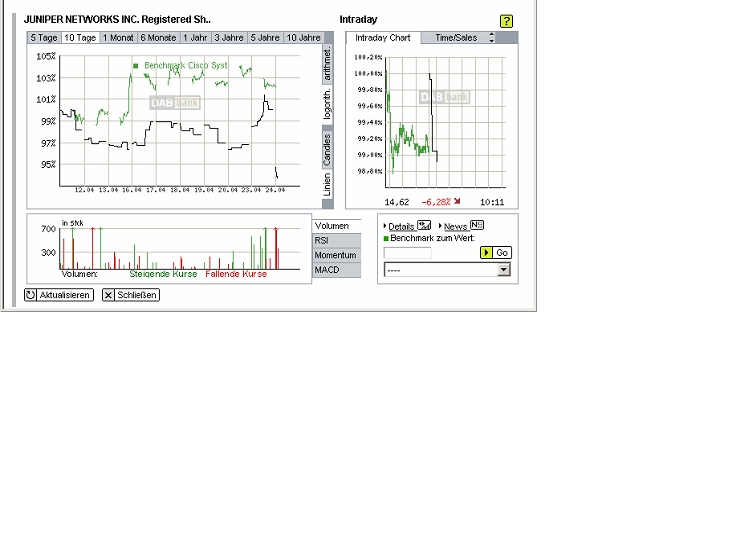Click the red down-arrow trend icon
Image resolution: width=750 pixels, height=550 pixels.
(457, 200)
